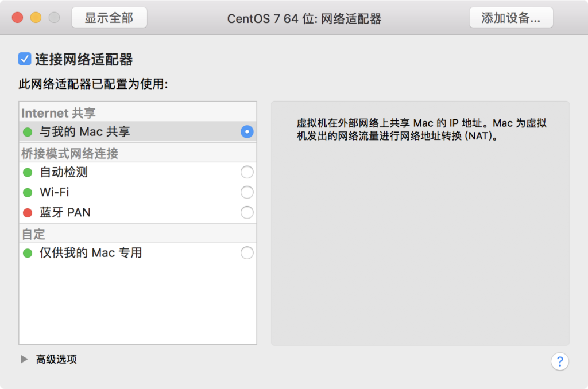Click the help question mark button

pyautogui.click(x=559, y=361)
